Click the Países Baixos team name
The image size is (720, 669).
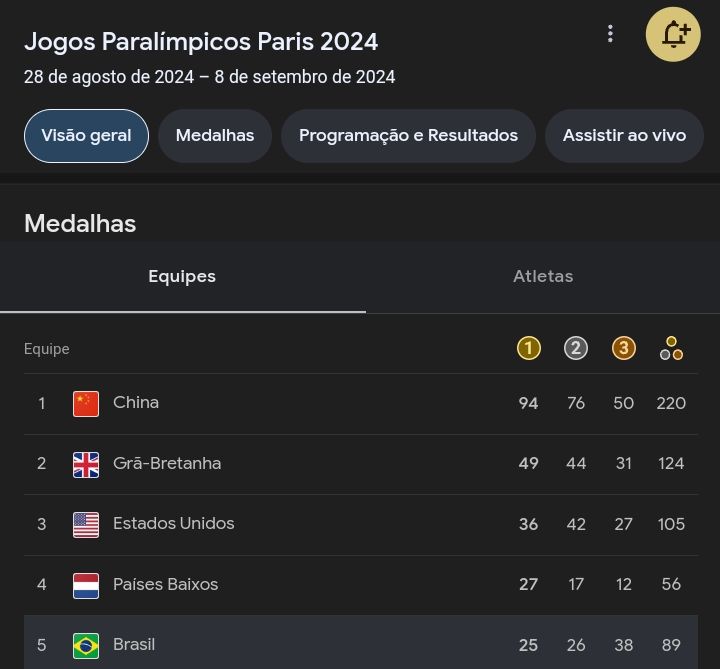165,585
